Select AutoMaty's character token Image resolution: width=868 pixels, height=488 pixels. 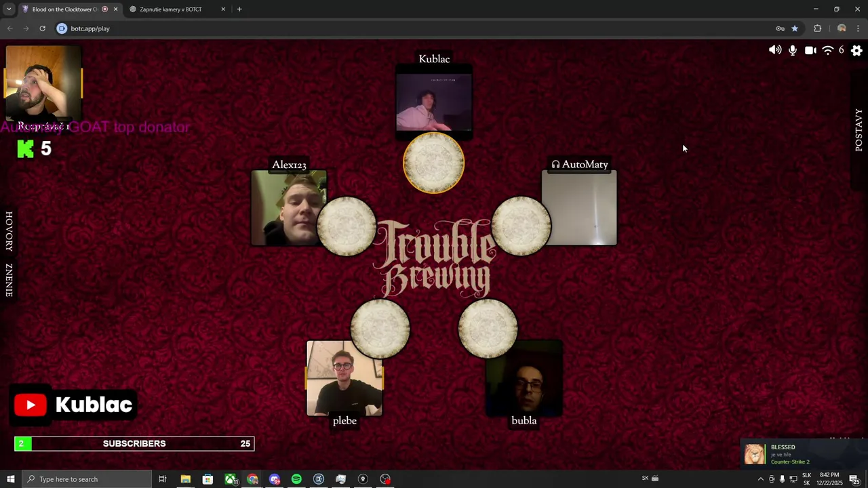point(521,226)
